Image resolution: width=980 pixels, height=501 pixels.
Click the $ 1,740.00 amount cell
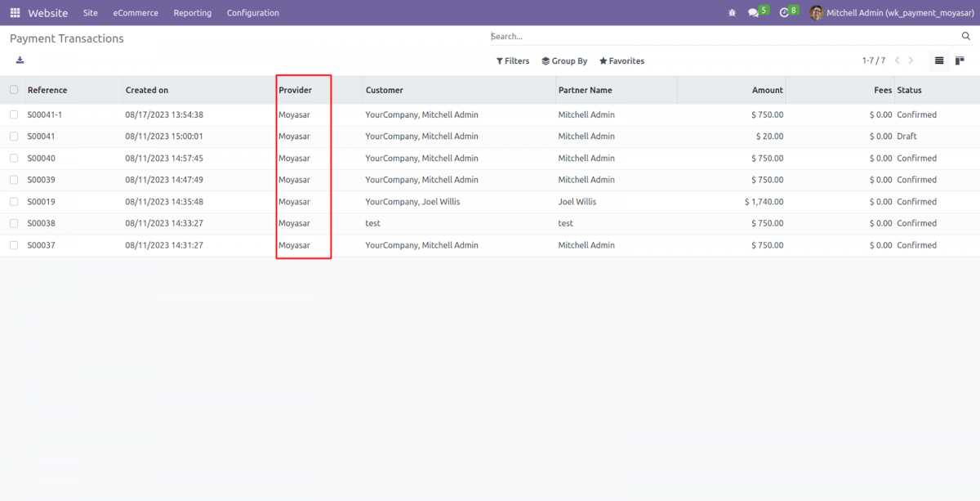pyautogui.click(x=764, y=201)
